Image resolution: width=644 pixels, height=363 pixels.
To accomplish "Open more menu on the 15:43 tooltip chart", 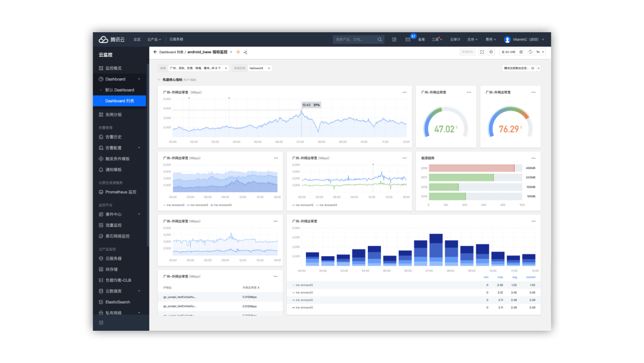I will coord(404,93).
